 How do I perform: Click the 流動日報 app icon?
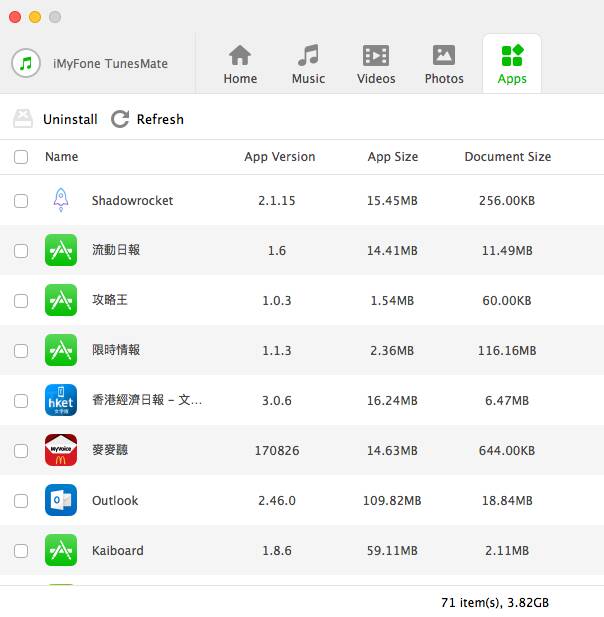(x=61, y=250)
